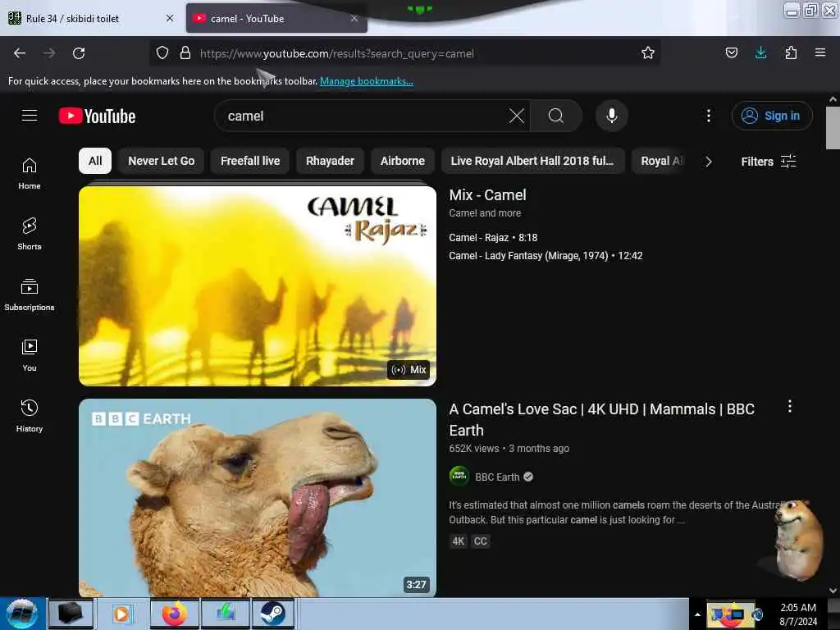This screenshot has height=630, width=840.
Task: Open Shorts in the YouTube sidebar
Action: [30, 234]
